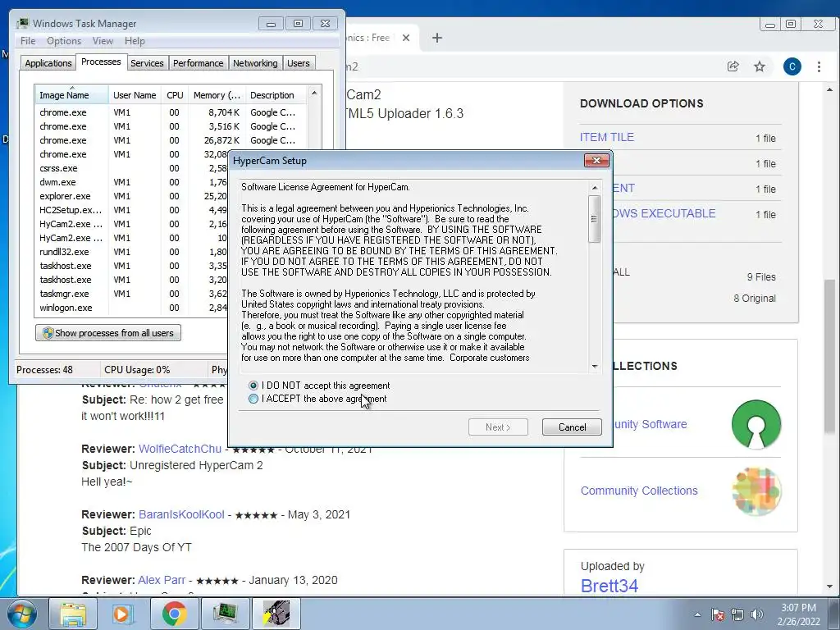Close the HyperCam Setup dialog
Screen dimensions: 840x630
click(x=596, y=160)
